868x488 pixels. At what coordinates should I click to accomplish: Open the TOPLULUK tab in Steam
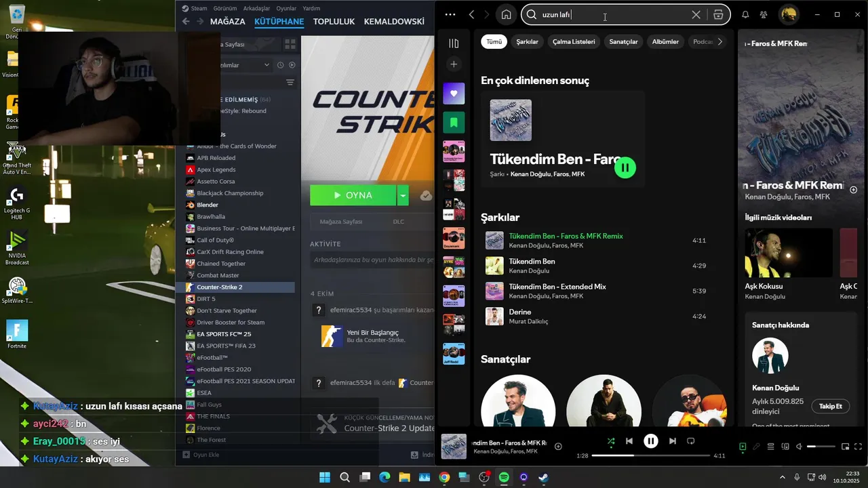click(x=334, y=22)
